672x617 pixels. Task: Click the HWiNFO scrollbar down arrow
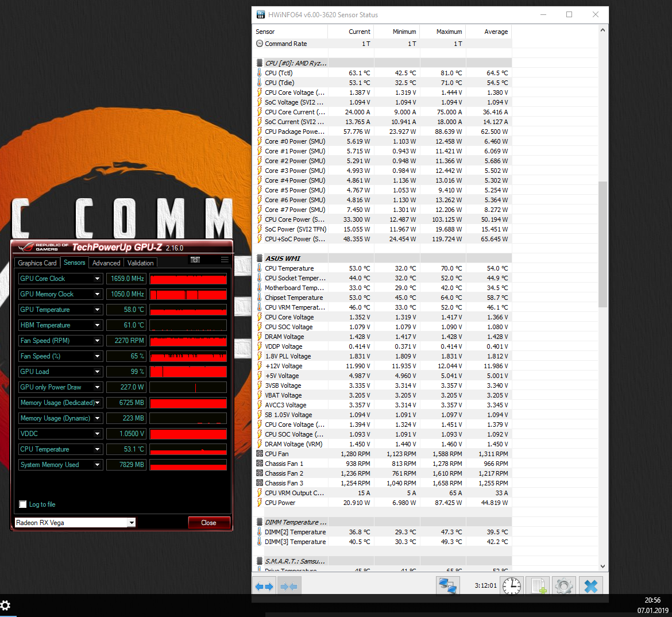point(603,566)
